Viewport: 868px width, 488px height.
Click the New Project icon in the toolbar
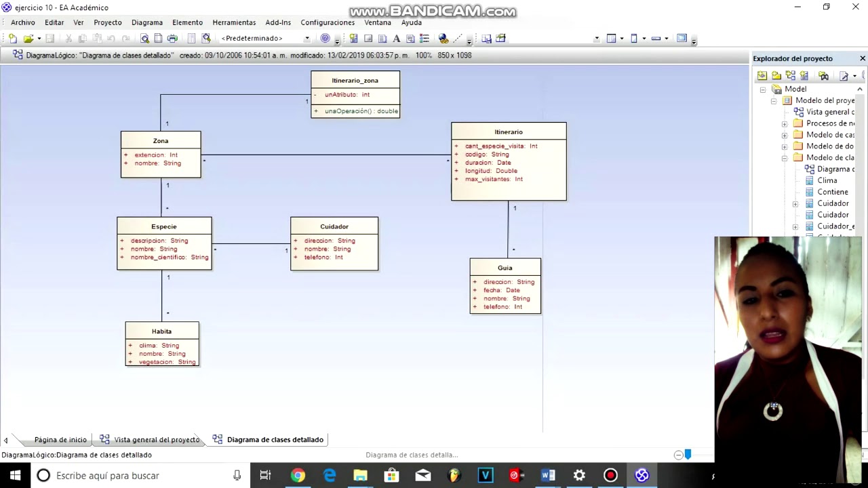point(13,39)
